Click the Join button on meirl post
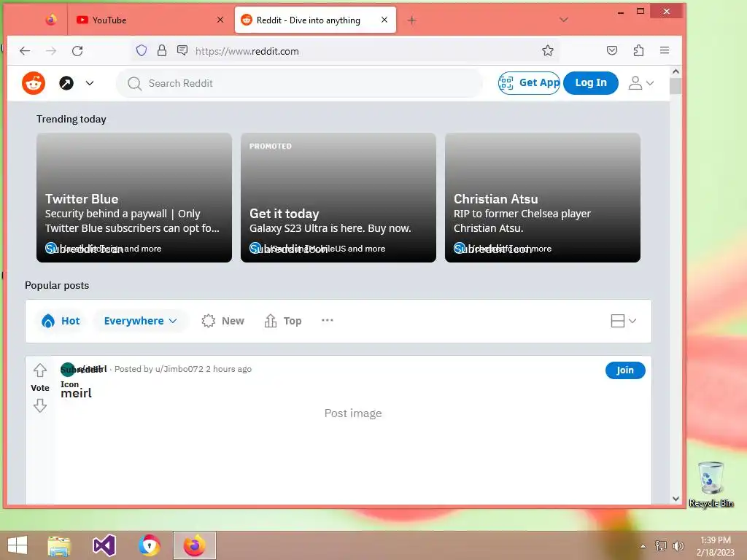This screenshot has height=560, width=747. click(x=625, y=370)
